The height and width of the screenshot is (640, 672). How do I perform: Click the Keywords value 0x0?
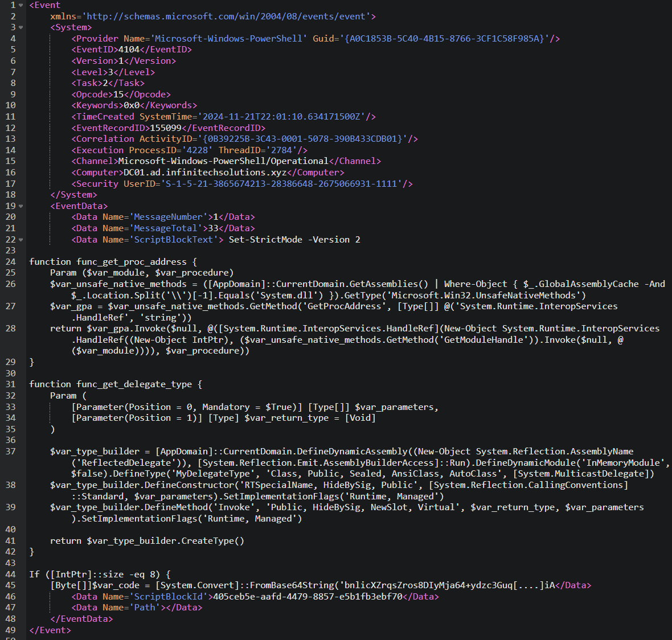click(x=132, y=105)
